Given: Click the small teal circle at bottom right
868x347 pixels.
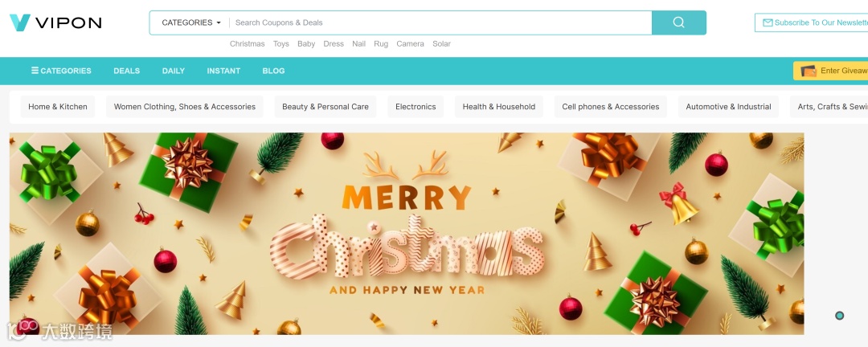Looking at the screenshot, I should pos(839,316).
